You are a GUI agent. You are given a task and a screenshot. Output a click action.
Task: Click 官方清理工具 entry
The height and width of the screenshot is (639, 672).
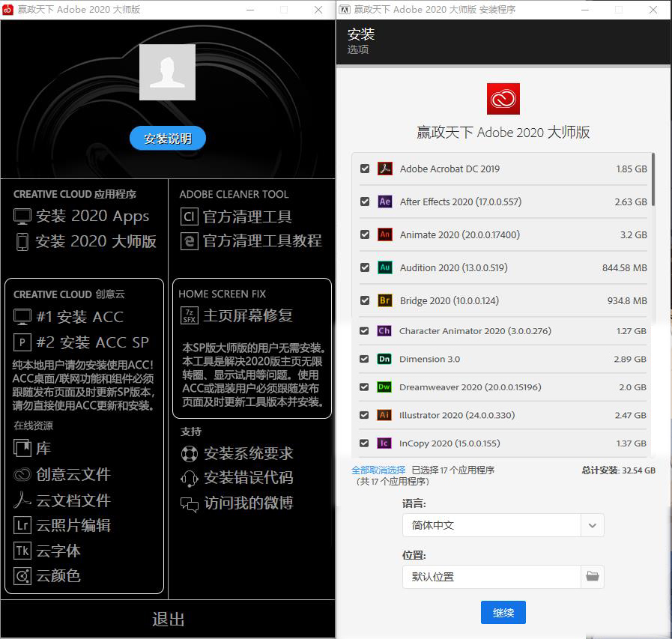[x=236, y=216]
